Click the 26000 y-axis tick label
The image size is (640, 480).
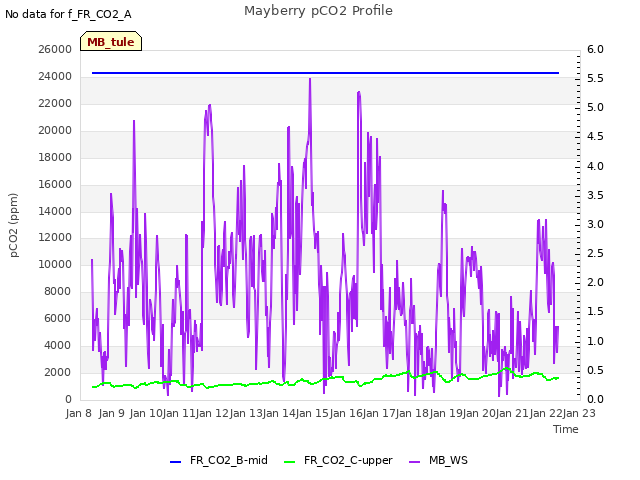pos(55,49)
